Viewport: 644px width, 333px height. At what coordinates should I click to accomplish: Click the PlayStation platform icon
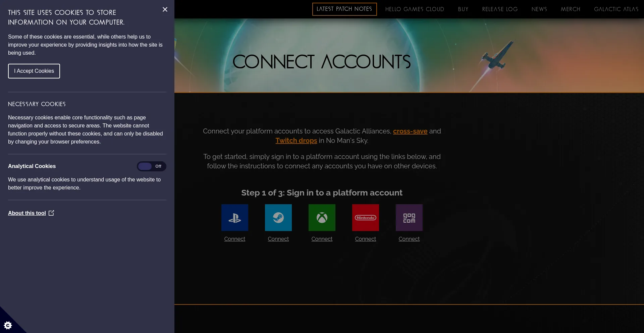point(235,218)
